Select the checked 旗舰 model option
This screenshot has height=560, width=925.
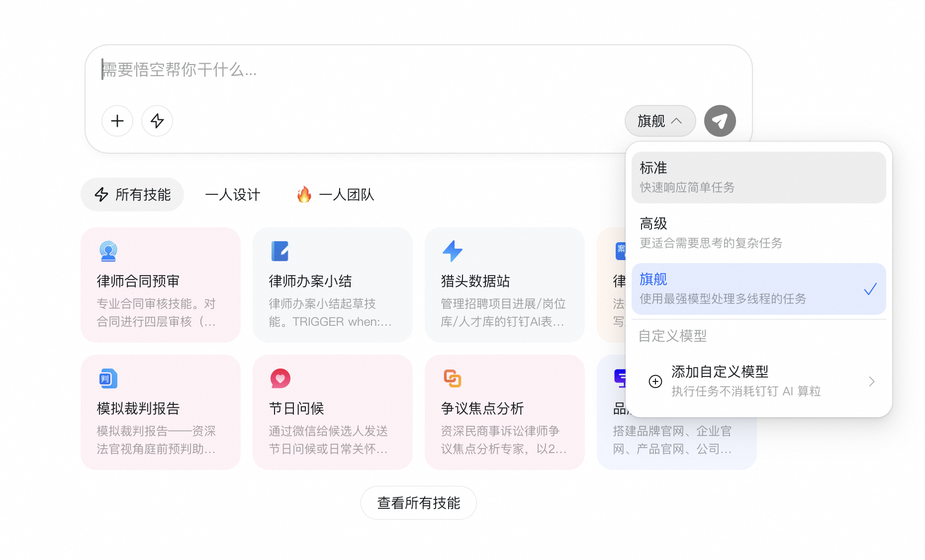758,289
